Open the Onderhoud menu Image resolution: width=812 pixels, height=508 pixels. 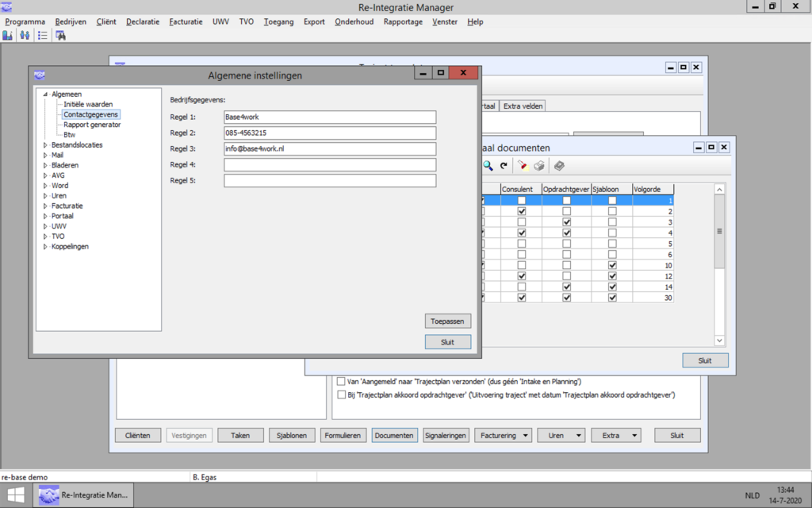click(354, 21)
